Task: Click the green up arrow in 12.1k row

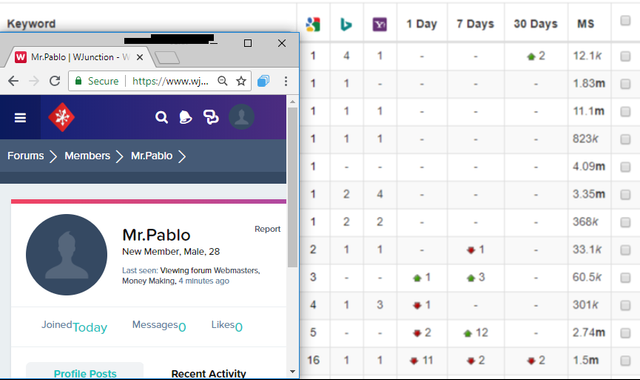Action: coord(531,57)
